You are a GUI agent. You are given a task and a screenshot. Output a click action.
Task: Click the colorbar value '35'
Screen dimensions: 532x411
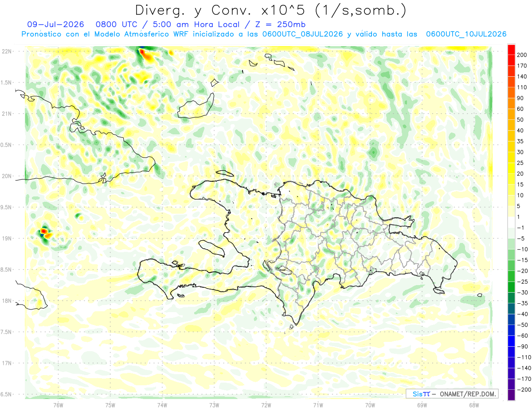point(520,141)
